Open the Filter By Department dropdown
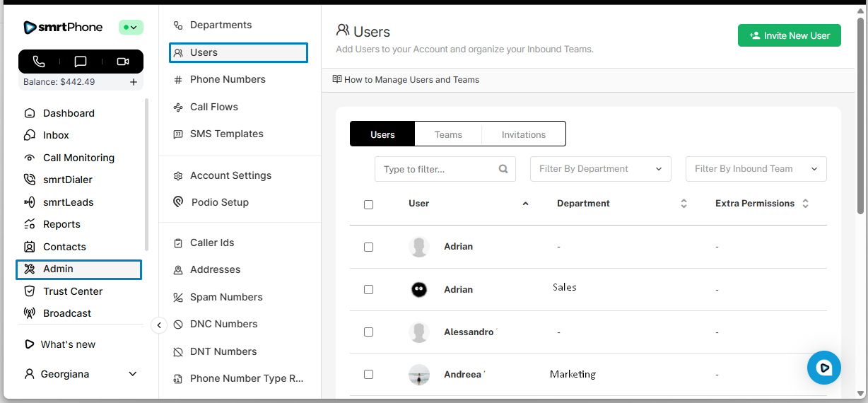The width and height of the screenshot is (868, 403). click(600, 169)
